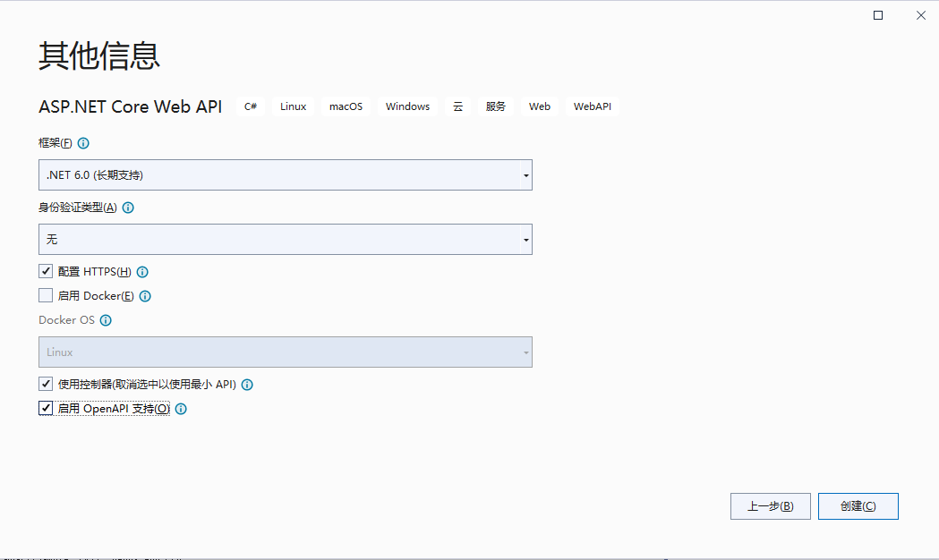Viewport: 939px width, 560px height.
Task: Click the info icon beside 框架(F)
Action: (83, 143)
